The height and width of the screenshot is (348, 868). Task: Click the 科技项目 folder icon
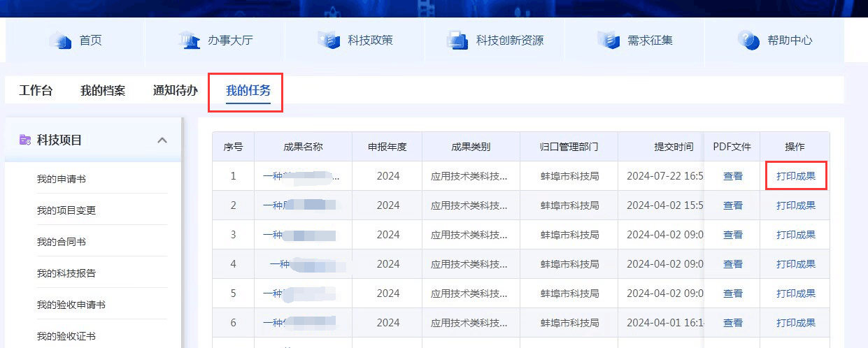[x=25, y=140]
